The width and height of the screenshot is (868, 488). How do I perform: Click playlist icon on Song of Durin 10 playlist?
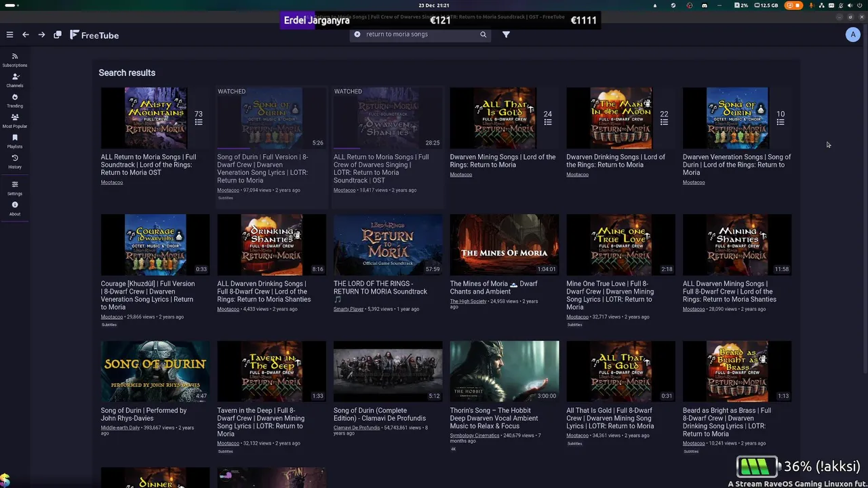pos(781,122)
